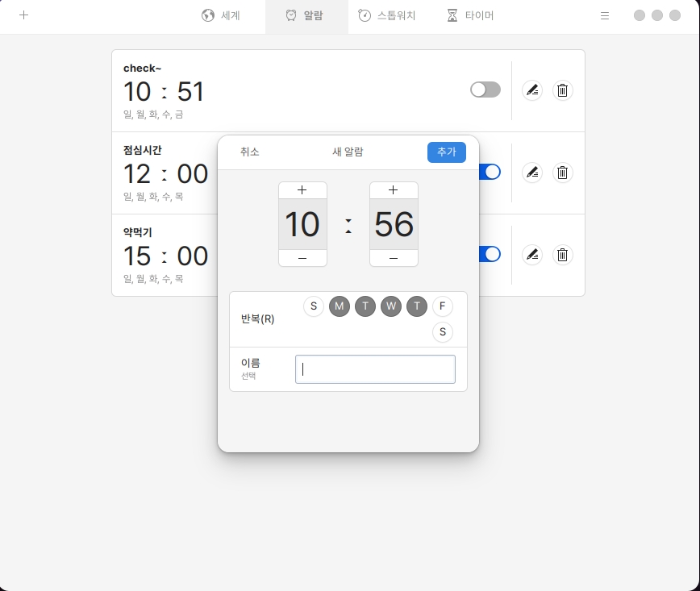
Task: Open the 스톱워치 tab
Action: [x=386, y=15]
